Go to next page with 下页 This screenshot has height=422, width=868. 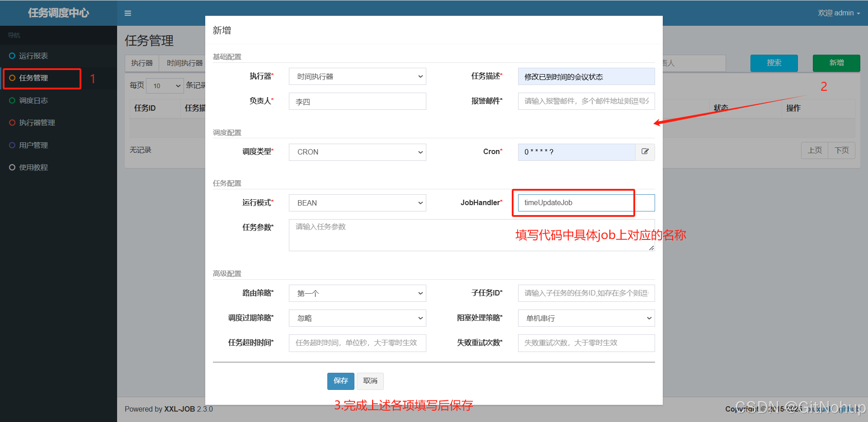coord(841,150)
